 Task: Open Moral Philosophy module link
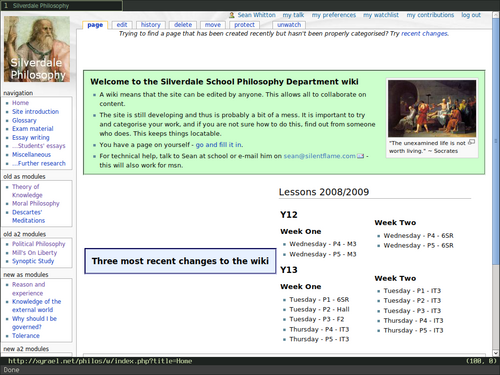click(x=36, y=203)
